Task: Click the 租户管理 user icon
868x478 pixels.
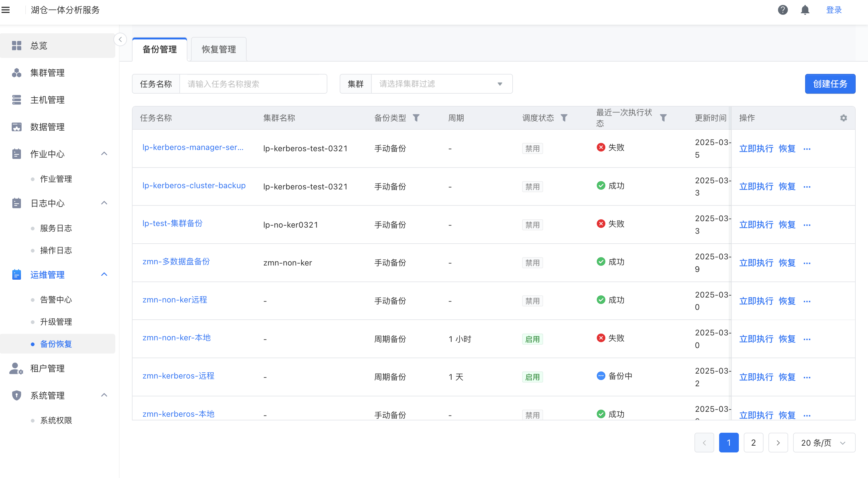Action: click(16, 369)
